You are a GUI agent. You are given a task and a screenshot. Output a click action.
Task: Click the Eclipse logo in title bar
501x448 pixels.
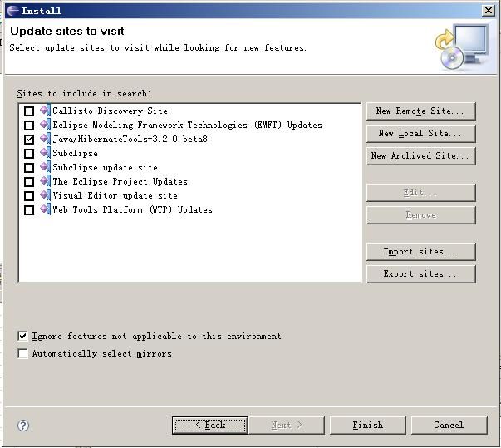(x=13, y=11)
